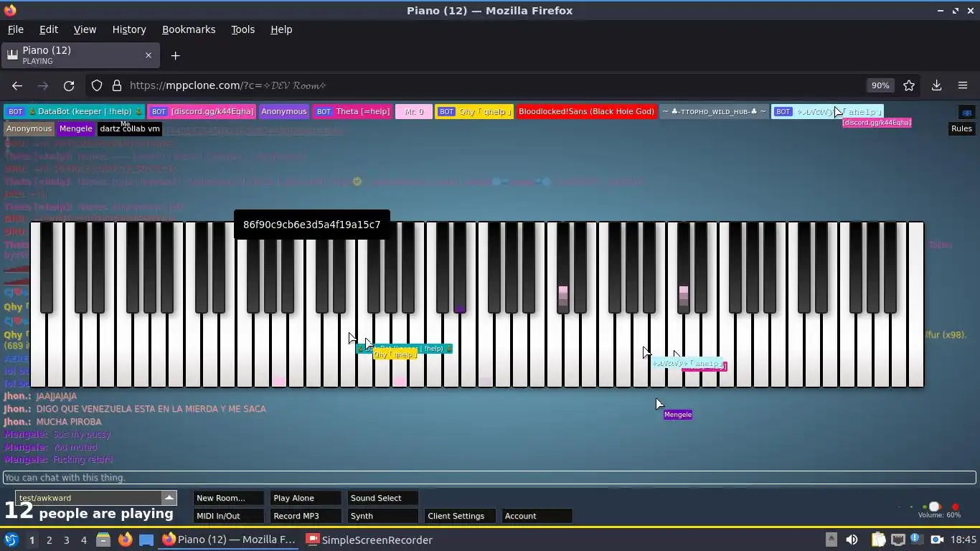This screenshot has width=980, height=551.
Task: Launch the file manager from the panel
Action: (103, 540)
